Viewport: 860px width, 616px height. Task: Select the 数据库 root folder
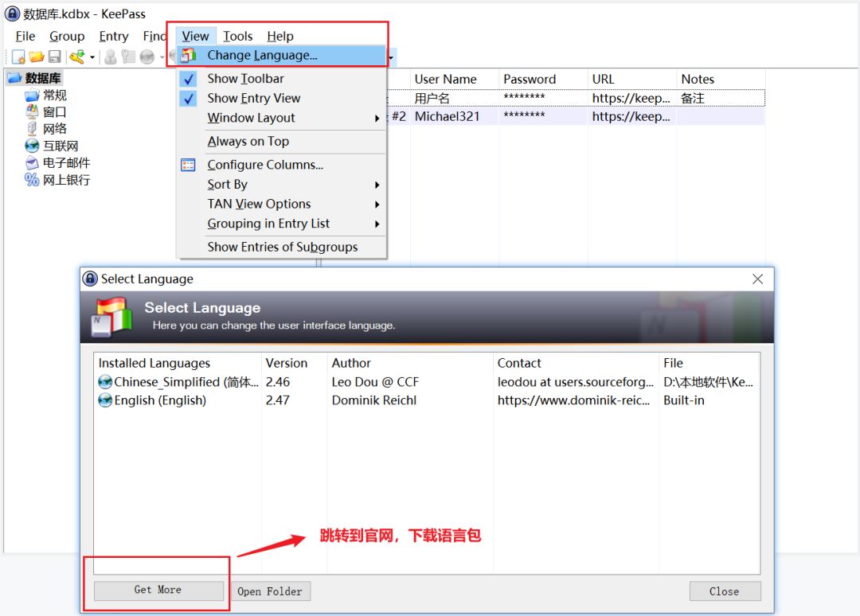(x=35, y=78)
